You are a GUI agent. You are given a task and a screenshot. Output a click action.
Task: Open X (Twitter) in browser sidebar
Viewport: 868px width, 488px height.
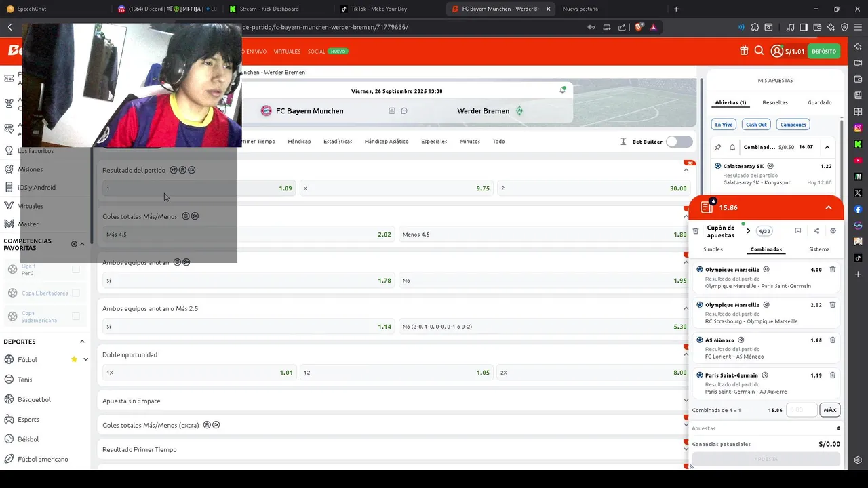coord(858,193)
